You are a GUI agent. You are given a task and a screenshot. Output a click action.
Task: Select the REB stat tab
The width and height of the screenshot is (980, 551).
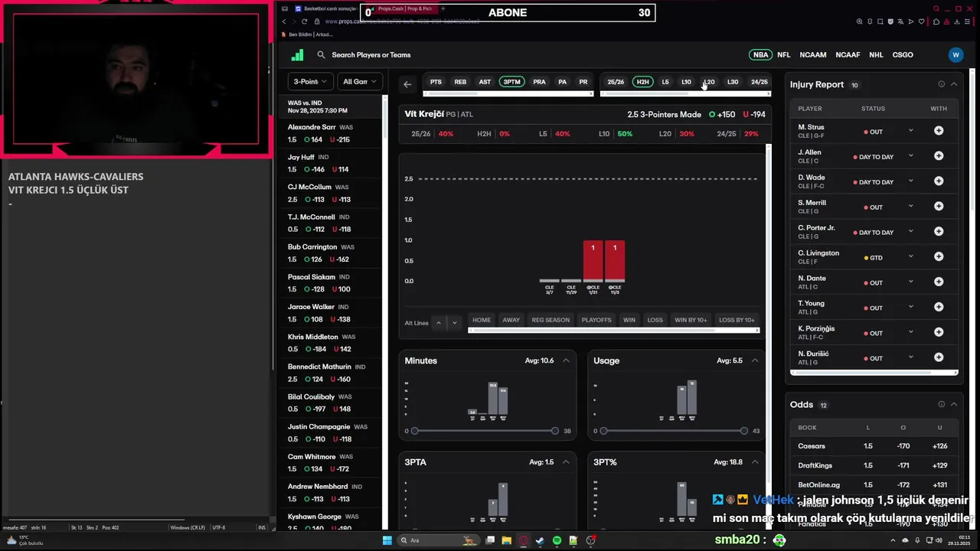[460, 82]
